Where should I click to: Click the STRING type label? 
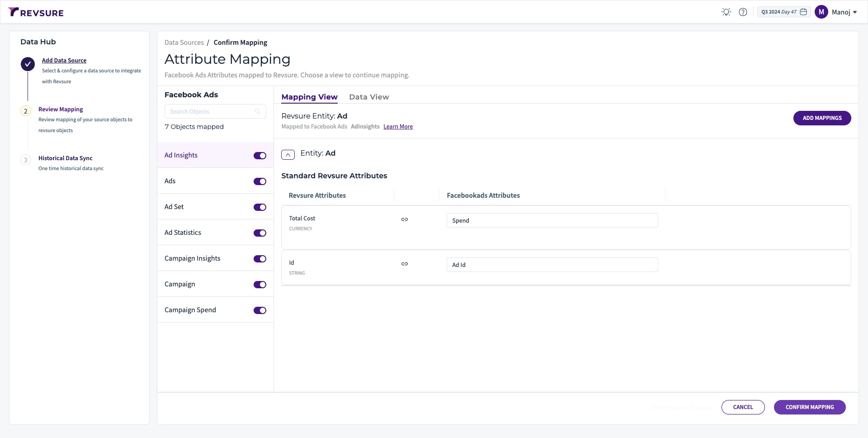point(297,273)
